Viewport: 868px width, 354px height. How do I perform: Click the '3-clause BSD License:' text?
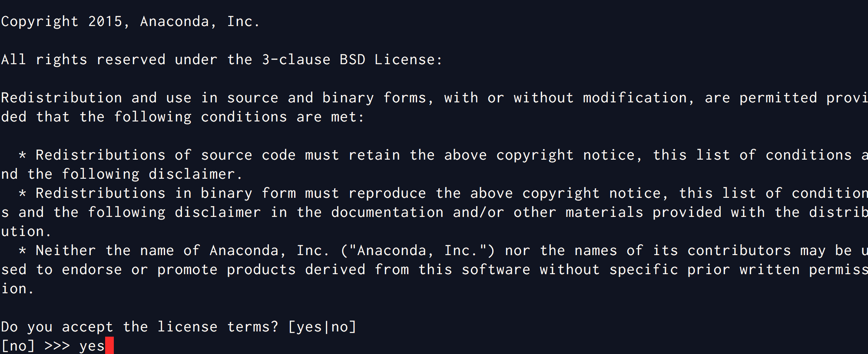point(352,59)
